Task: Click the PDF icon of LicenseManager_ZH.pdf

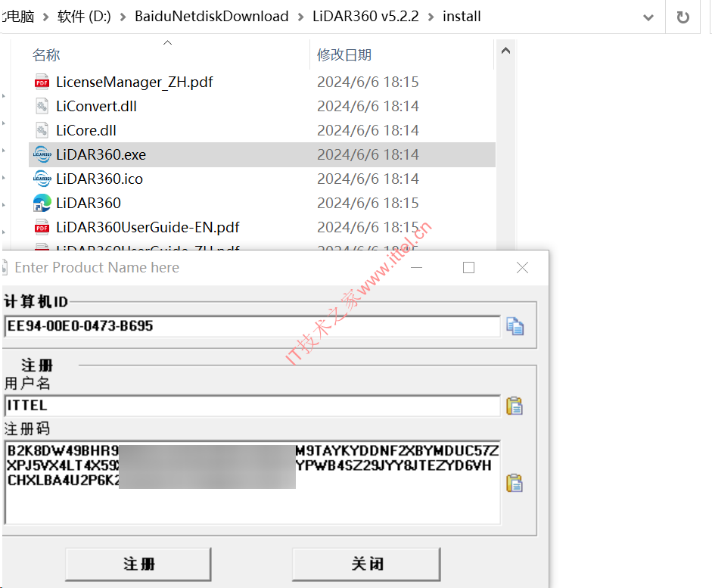Action: pyautogui.click(x=42, y=82)
